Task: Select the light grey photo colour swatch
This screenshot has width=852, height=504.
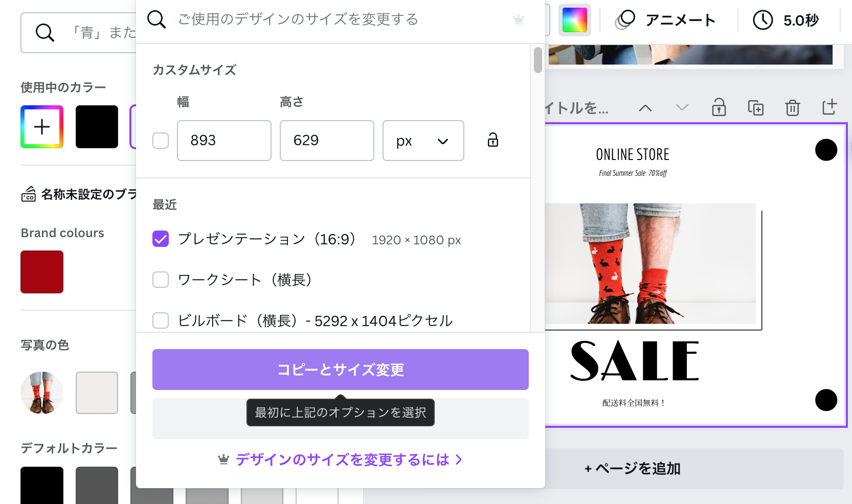Action: tap(97, 393)
